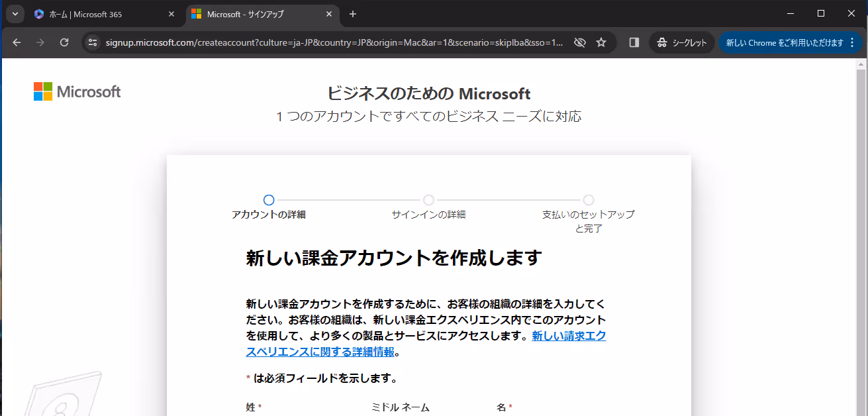Click the 名 field label
This screenshot has height=416, width=868.
point(505,407)
